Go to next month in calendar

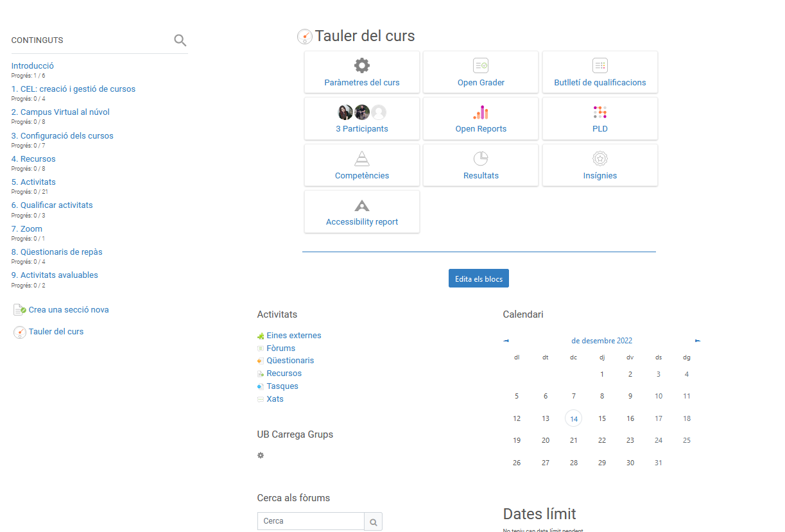(698, 341)
